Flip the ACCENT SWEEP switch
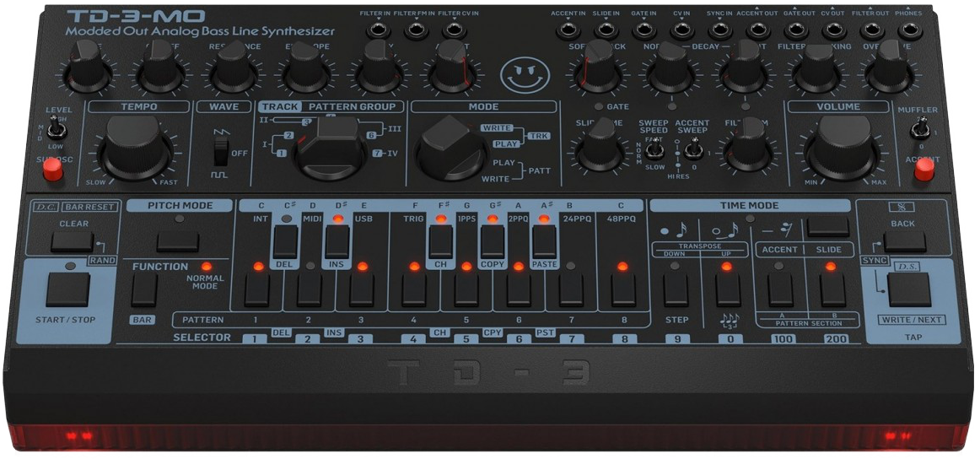 [x=692, y=149]
